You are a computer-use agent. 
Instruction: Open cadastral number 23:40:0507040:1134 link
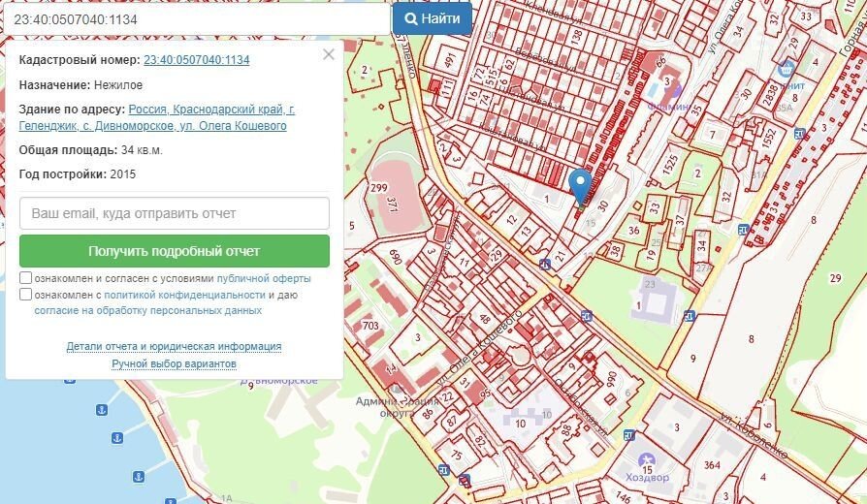pos(196,60)
